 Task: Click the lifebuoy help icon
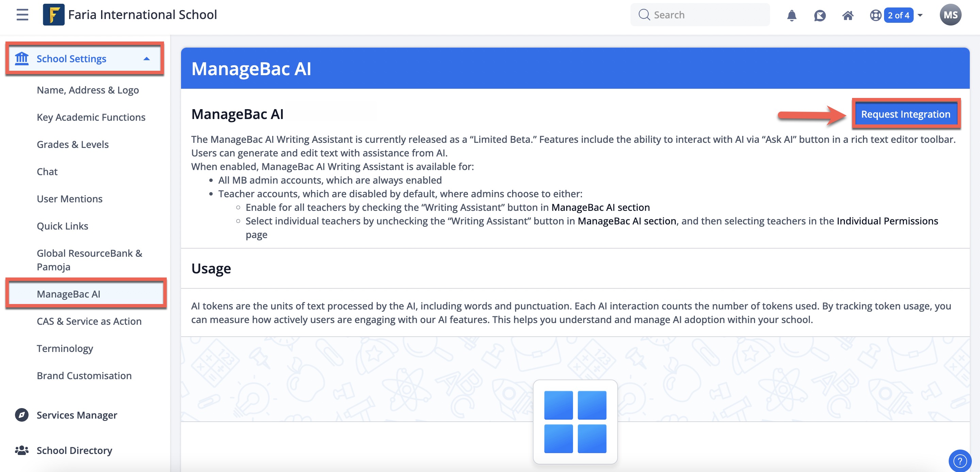point(876,15)
